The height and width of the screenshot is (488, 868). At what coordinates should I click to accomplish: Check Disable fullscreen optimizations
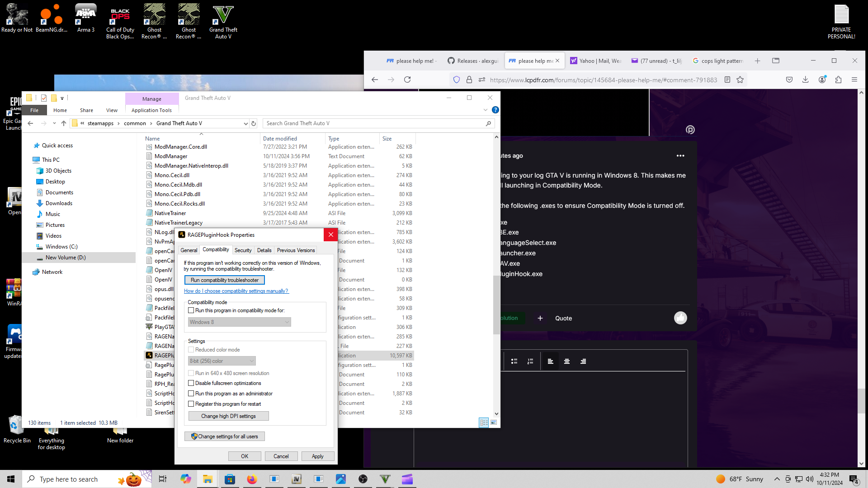(x=191, y=383)
